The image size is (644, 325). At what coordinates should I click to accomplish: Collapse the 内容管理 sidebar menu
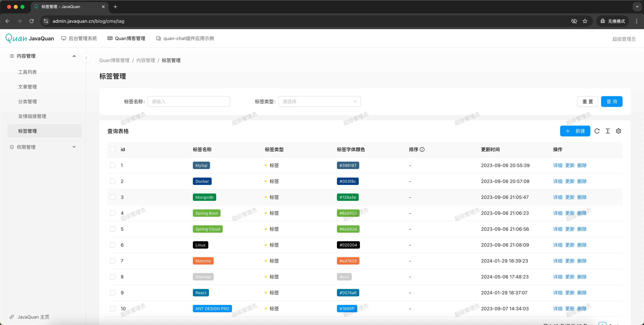coord(74,56)
